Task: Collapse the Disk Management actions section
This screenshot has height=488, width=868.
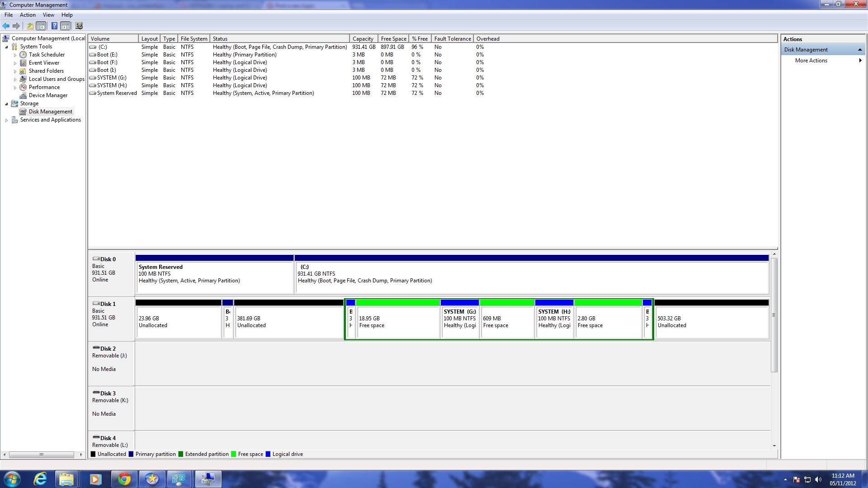Action: 860,50
